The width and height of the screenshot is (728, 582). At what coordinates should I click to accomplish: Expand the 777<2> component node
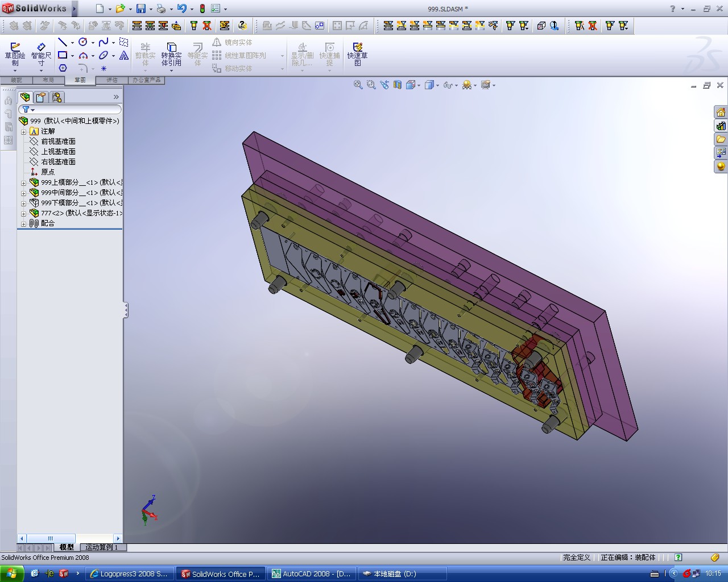24,213
